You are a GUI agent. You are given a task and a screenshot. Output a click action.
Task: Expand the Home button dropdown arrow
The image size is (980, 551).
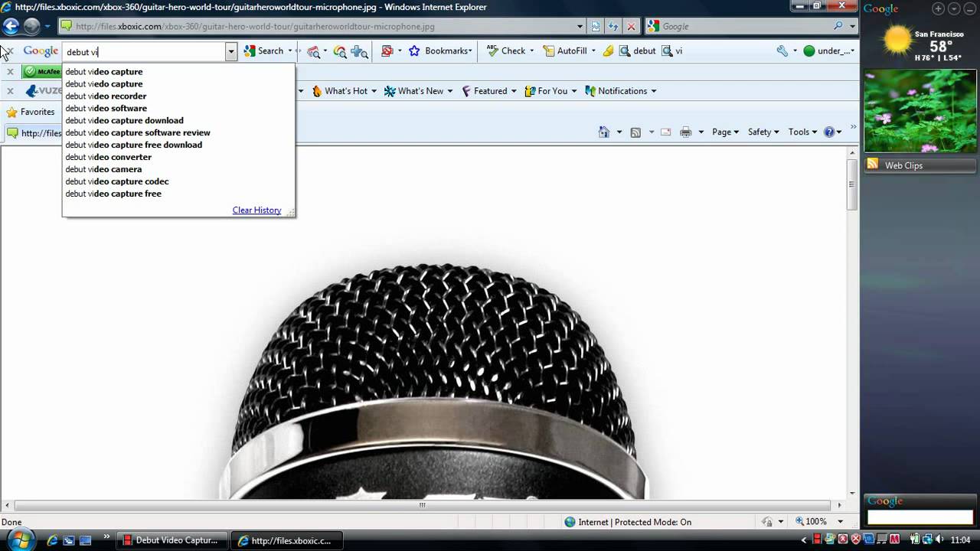click(619, 132)
